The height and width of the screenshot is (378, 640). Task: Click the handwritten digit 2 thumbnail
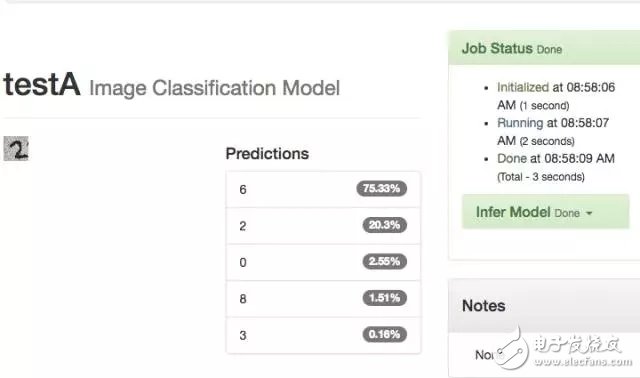[16, 148]
